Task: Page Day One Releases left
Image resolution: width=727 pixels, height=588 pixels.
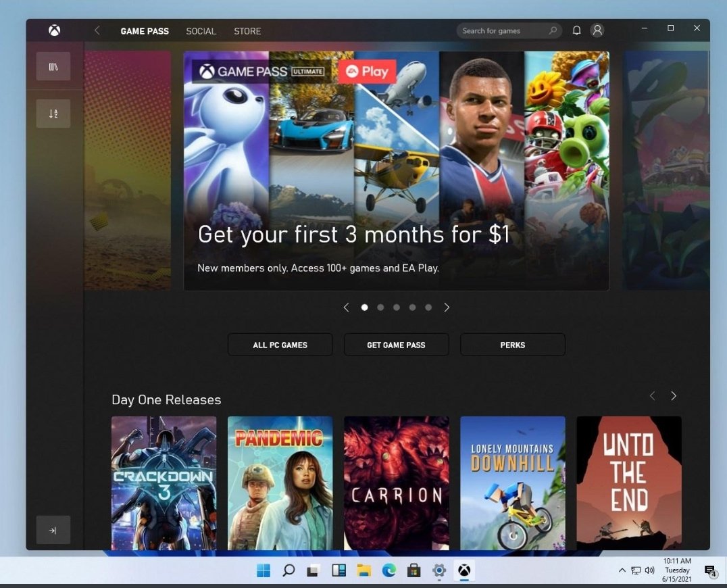Action: click(653, 395)
